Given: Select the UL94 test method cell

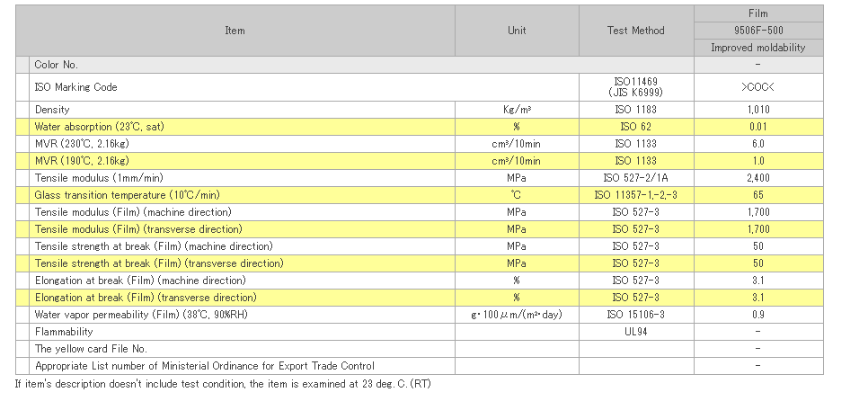Looking at the screenshot, I should tap(635, 332).
